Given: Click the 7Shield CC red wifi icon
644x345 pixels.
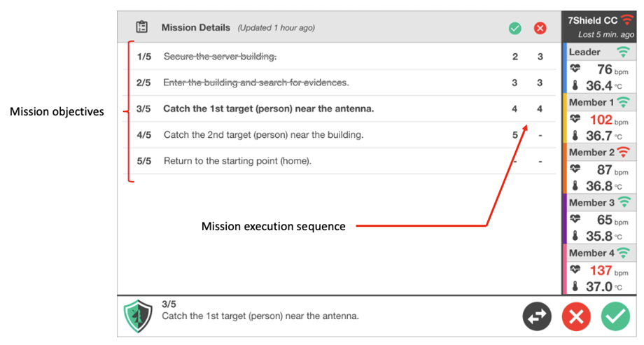Looking at the screenshot, I should point(627,20).
